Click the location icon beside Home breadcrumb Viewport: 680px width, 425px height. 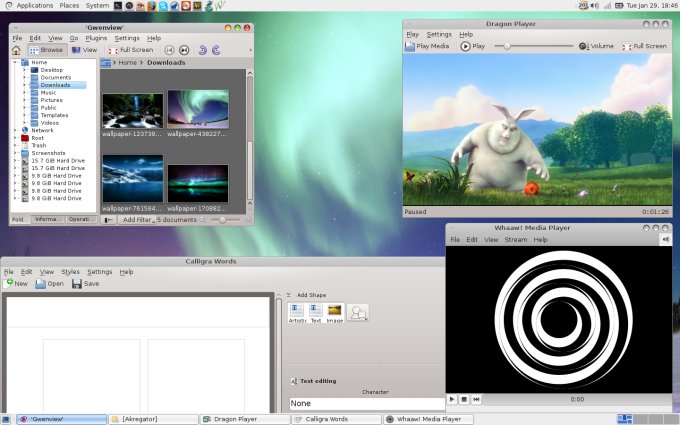click(x=105, y=63)
